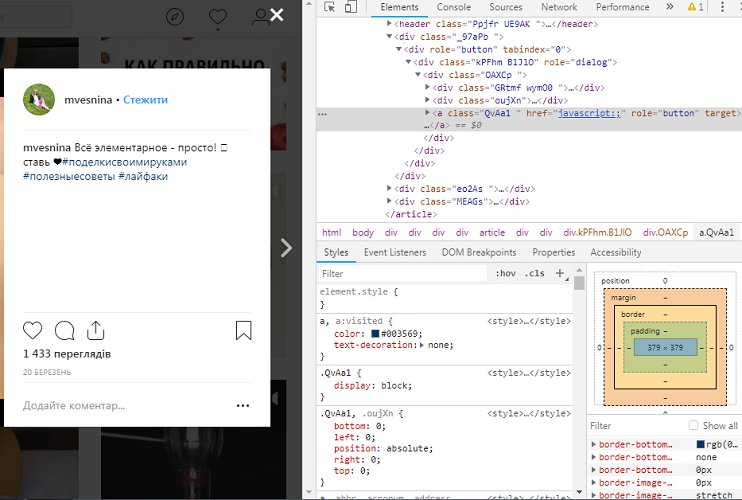Open the #003569 color swatch
742x500 pixels.
(x=375, y=334)
